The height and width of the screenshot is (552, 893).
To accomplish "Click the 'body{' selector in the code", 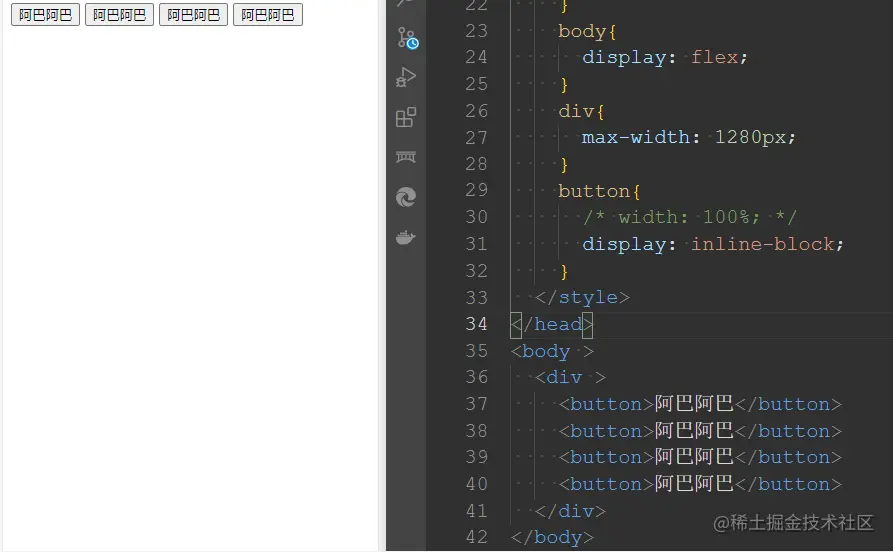I will click(587, 31).
